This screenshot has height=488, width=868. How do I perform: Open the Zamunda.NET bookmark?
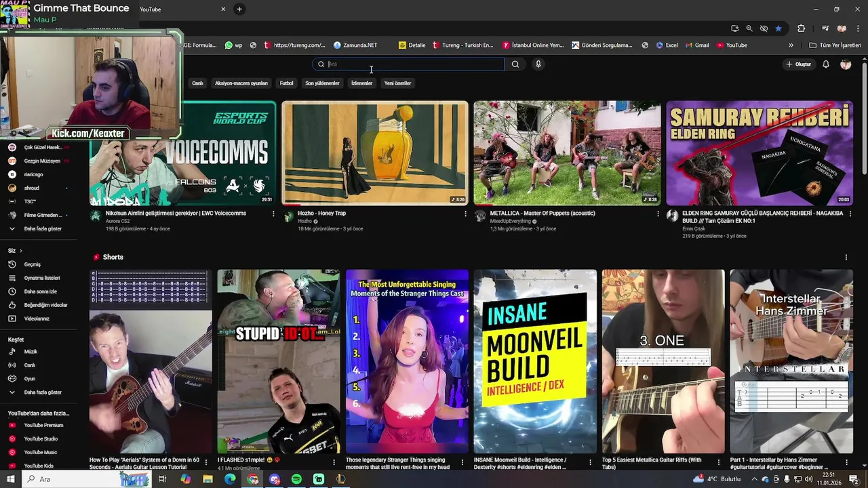(x=355, y=45)
